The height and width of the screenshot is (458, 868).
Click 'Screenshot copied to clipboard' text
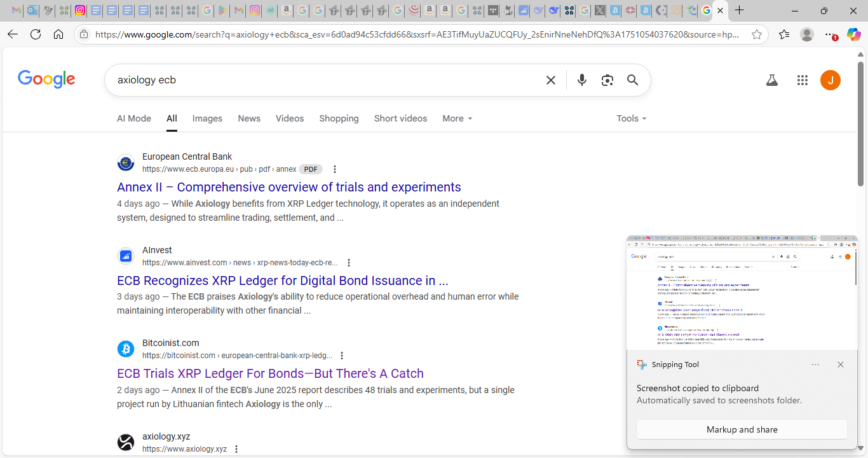point(698,388)
